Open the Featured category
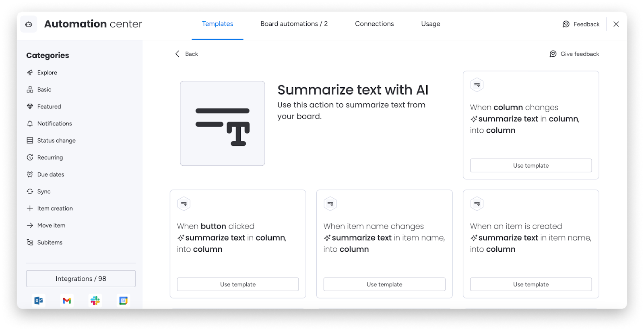Screen dimensions: 644x331 pyautogui.click(x=44, y=107)
